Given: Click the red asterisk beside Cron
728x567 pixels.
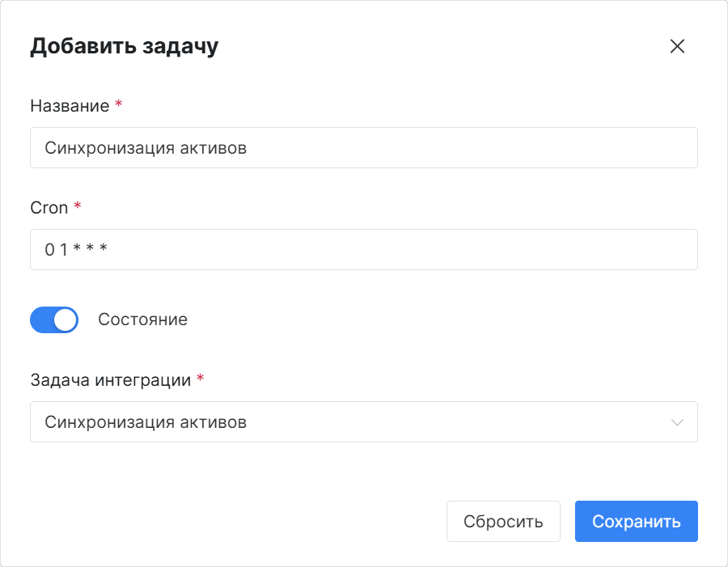Looking at the screenshot, I should click(78, 205).
